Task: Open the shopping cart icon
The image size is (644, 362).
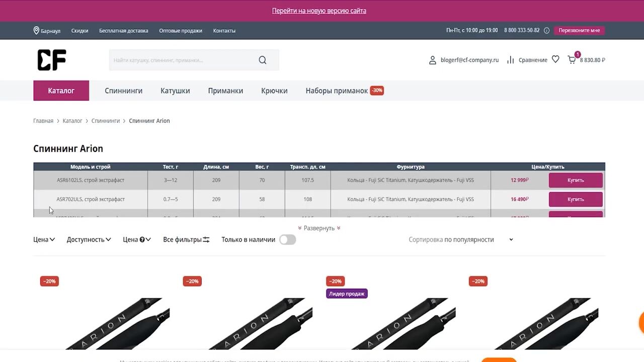Action: [x=572, y=60]
